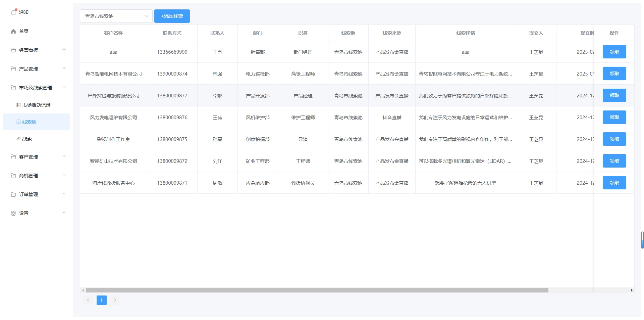Click the folder icon next to 市场及线索管理
Viewport: 644px width, 320px height.
pyautogui.click(x=13, y=88)
